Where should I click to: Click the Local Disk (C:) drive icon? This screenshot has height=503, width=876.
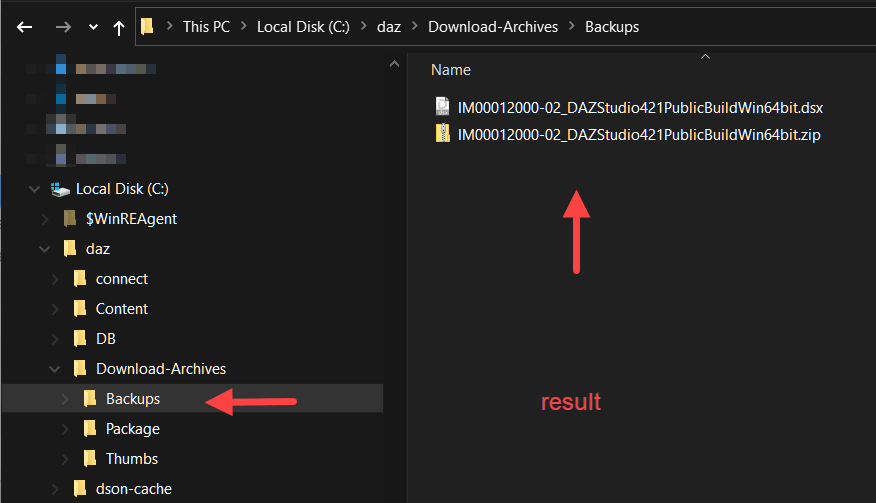[x=61, y=189]
